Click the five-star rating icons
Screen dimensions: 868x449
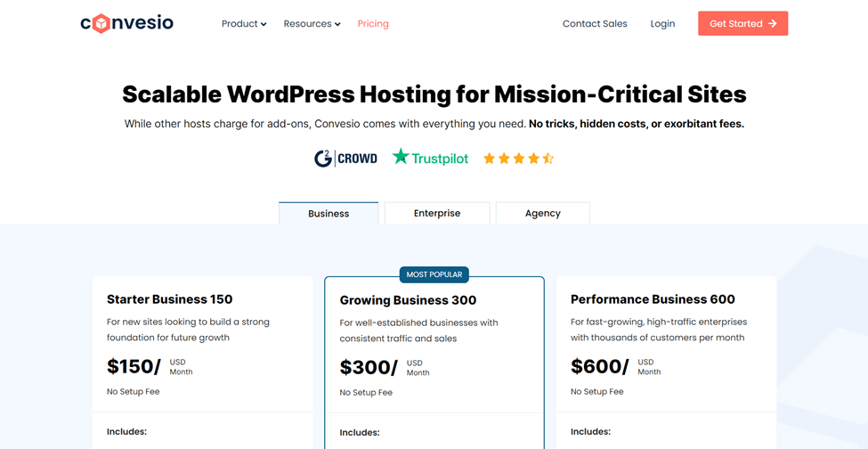(x=518, y=159)
